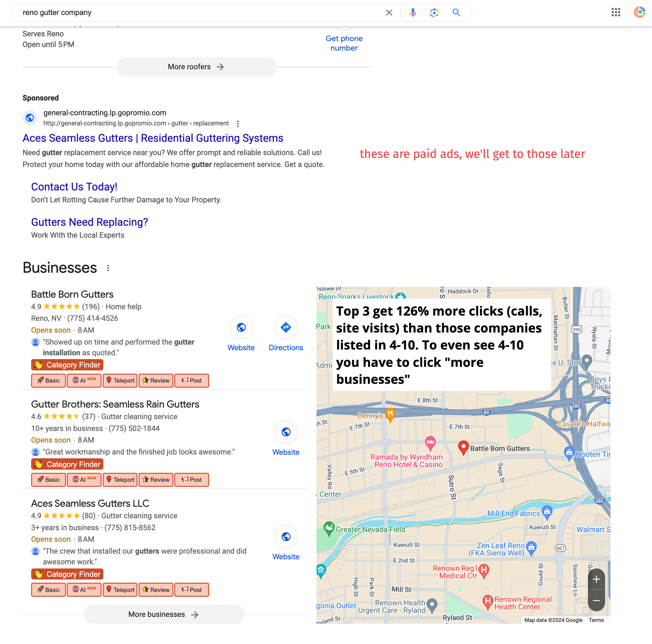Click the Mill End Fabrics shopping marker

pos(547,513)
